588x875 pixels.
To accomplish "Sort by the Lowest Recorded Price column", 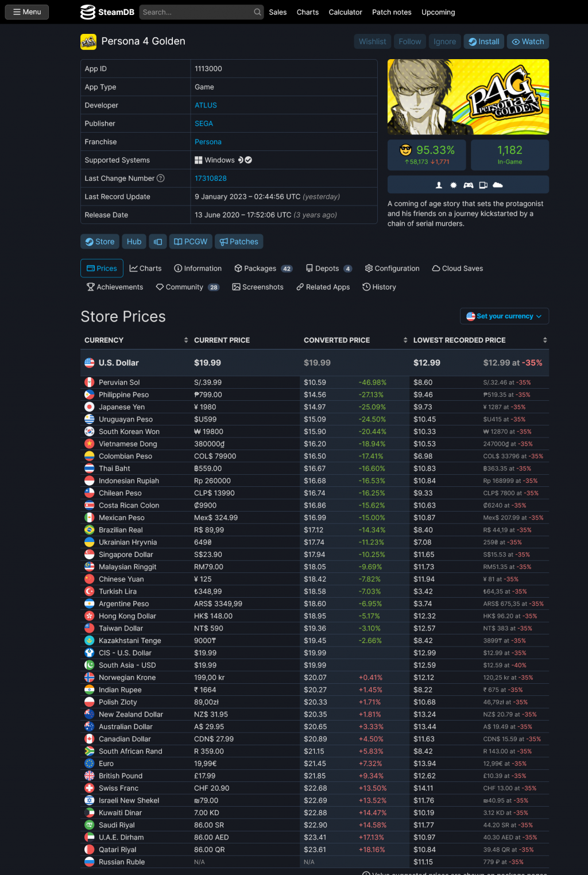I will click(479, 340).
